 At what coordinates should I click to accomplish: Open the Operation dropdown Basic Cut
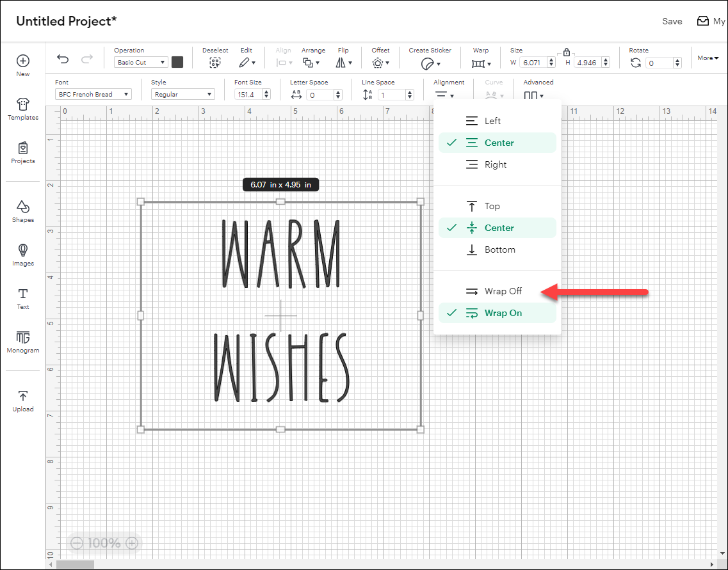tap(141, 62)
